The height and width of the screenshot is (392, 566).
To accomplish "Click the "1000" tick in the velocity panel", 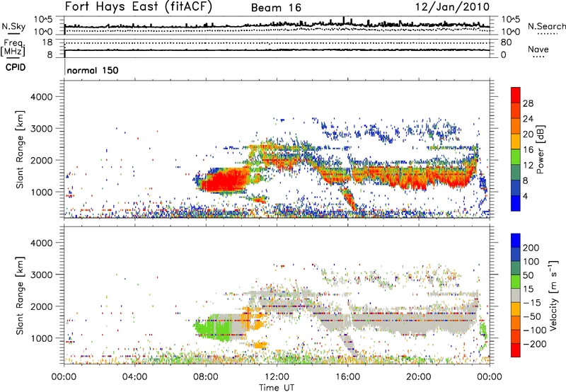I will (x=41, y=338).
